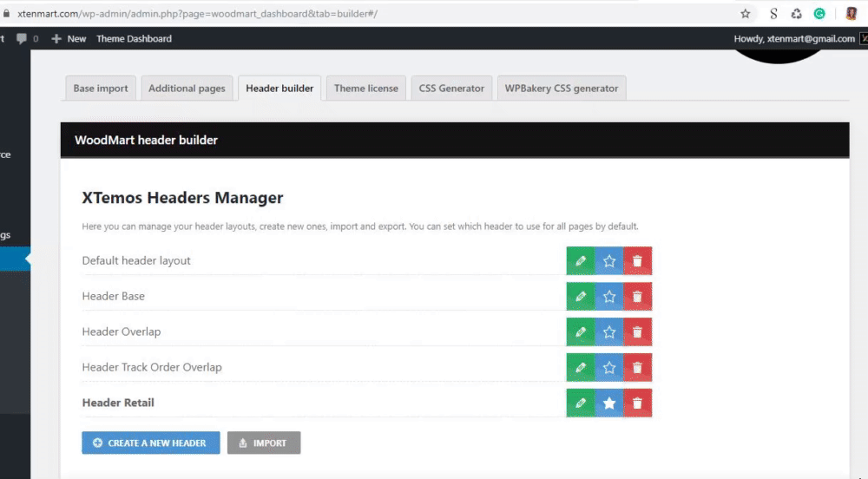Open the Howdy xtenmart@gmail.com account menu
868x479 pixels.
point(794,39)
